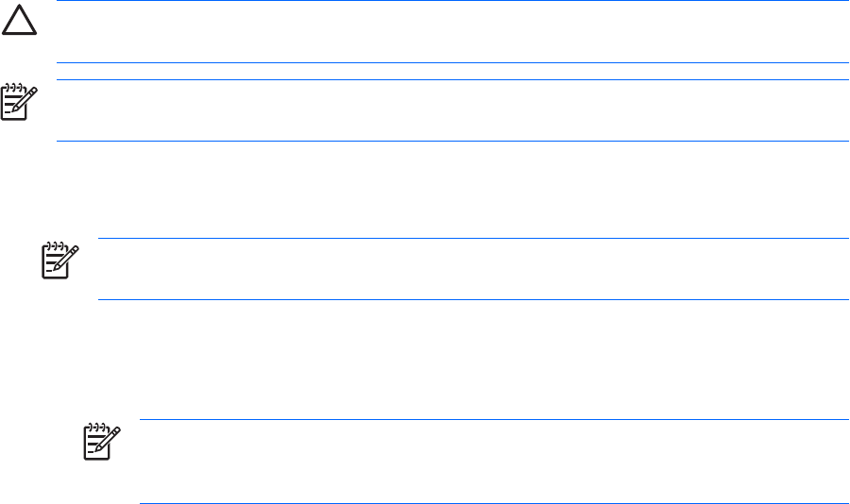Screen dimensions: 850x504
Task: Click the empty text area of the middle note
Action: 472,270
